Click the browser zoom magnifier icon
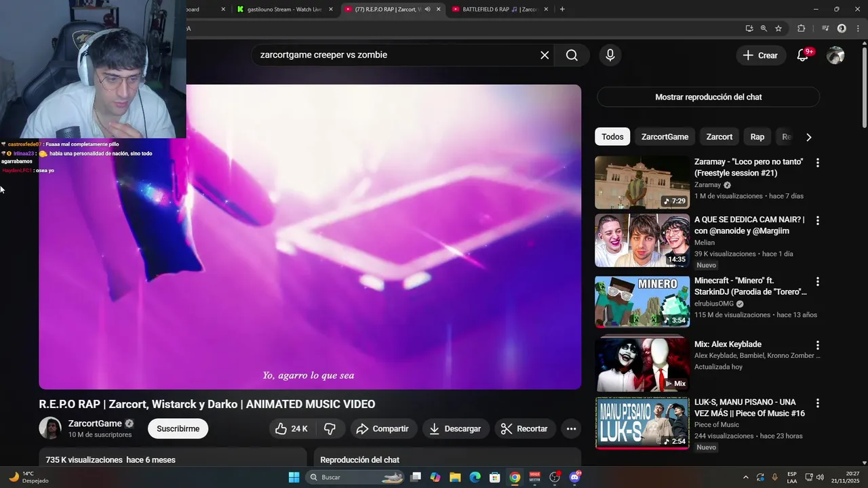Screen dimensions: 868x488 (x=764, y=28)
